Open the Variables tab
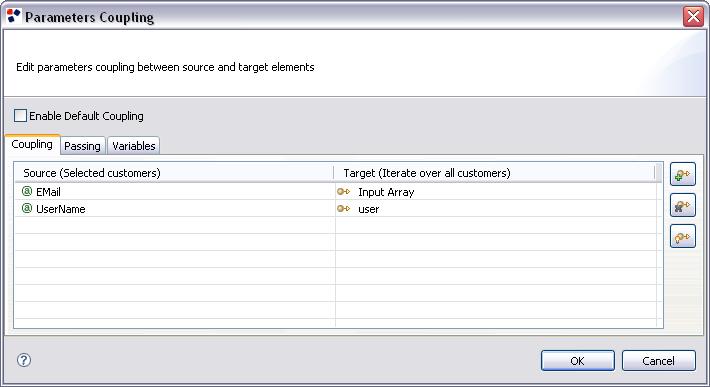 [x=134, y=146]
